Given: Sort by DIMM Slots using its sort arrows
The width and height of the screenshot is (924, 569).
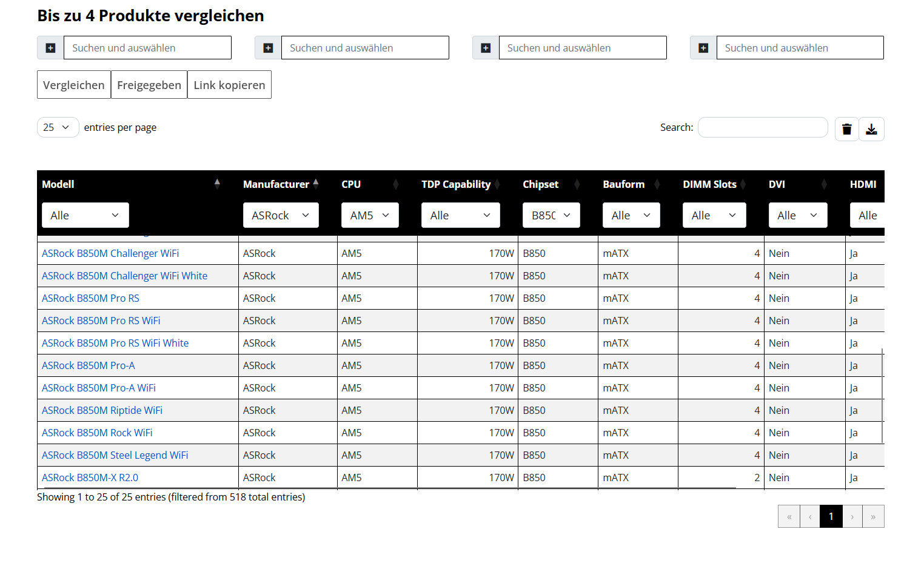Looking at the screenshot, I should (x=743, y=184).
